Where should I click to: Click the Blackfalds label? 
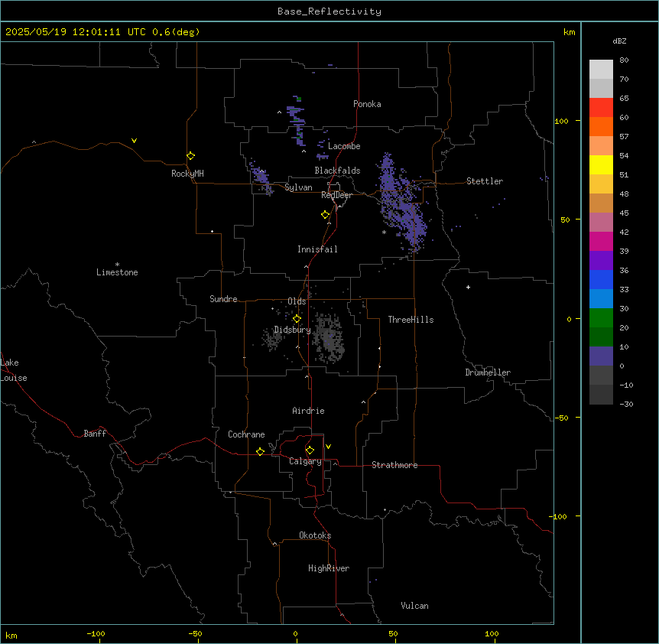click(337, 171)
